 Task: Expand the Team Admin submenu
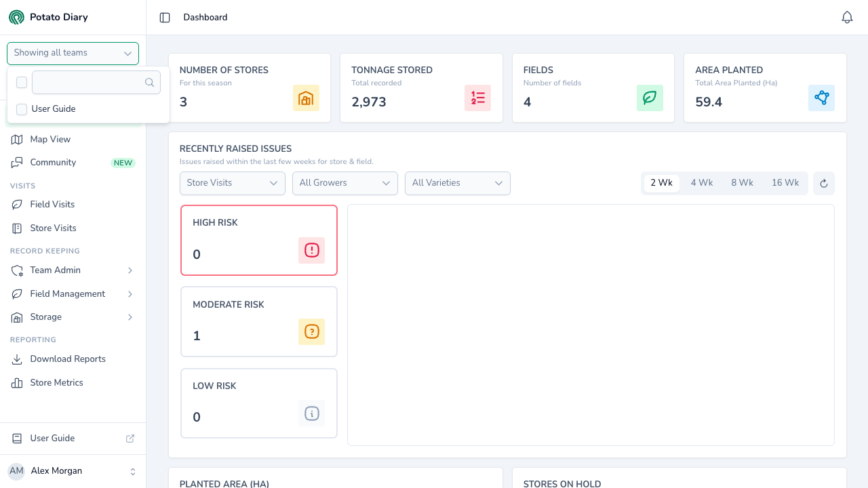click(73, 270)
